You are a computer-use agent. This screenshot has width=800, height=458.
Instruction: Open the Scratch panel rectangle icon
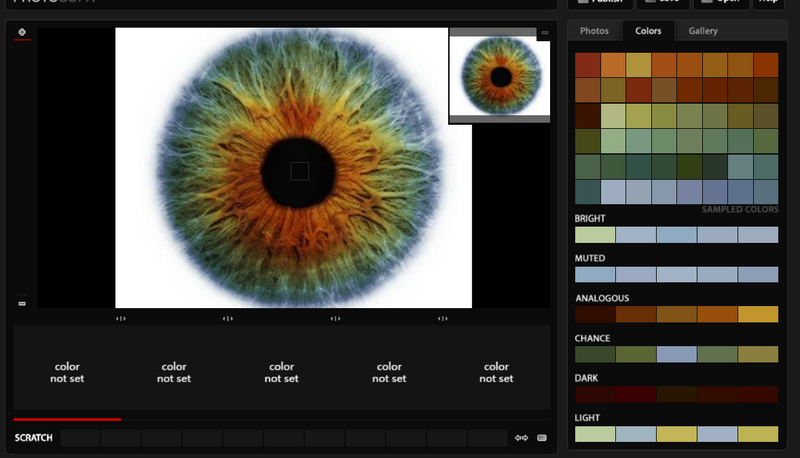pyautogui.click(x=542, y=438)
